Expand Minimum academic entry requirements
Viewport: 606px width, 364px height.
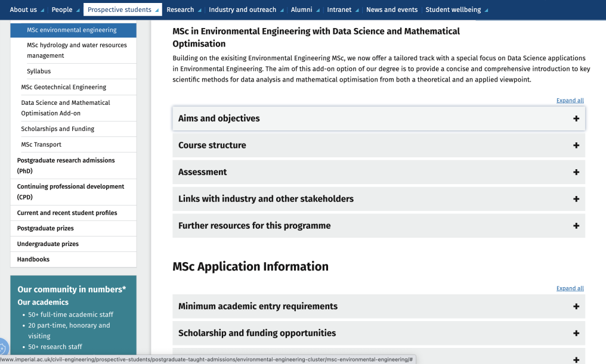pos(379,306)
